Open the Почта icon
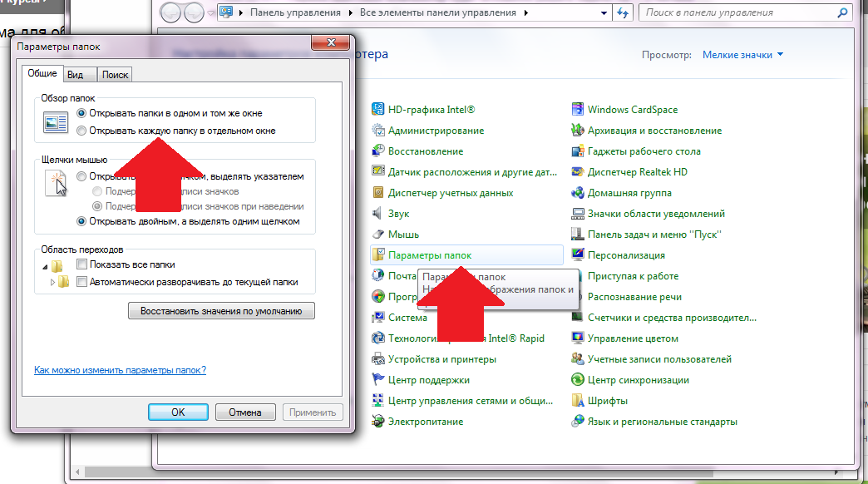This screenshot has width=868, height=484. click(x=378, y=275)
